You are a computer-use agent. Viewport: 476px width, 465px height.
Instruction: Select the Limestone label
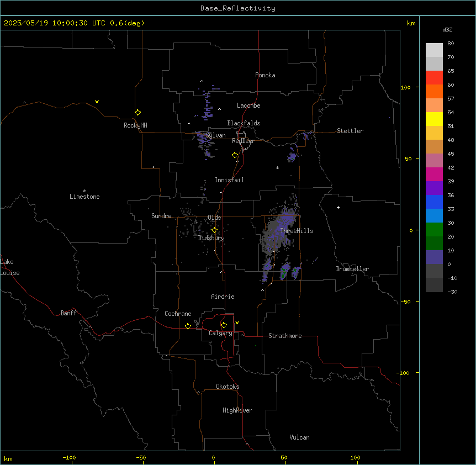(x=84, y=197)
